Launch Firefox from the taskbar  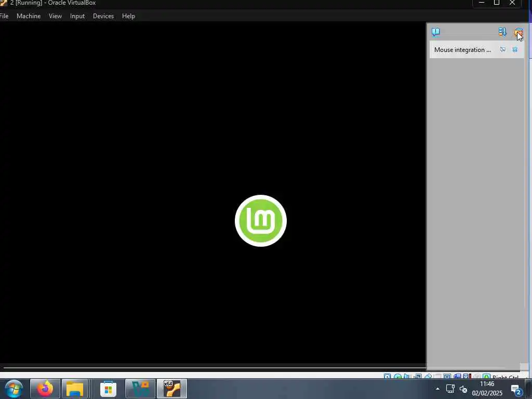[45, 389]
